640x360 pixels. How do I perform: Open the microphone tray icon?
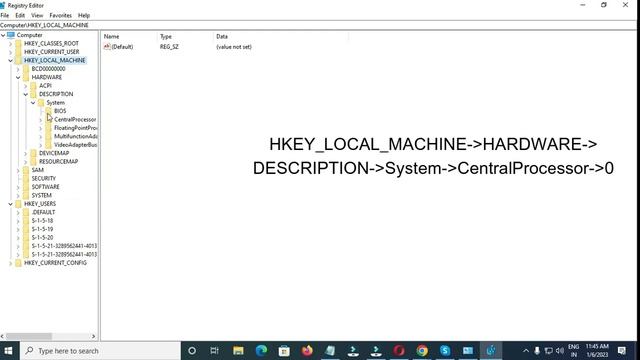click(x=537, y=351)
